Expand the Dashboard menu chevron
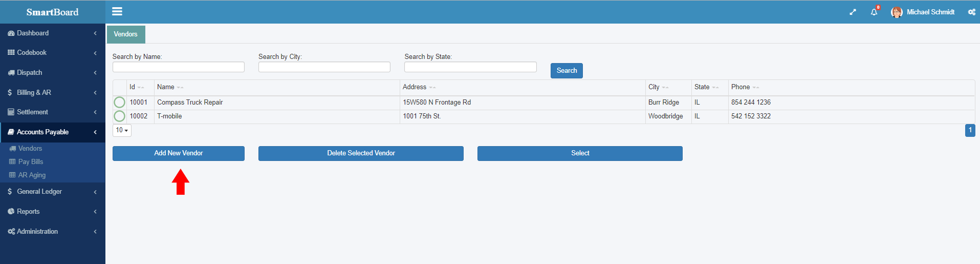The height and width of the screenshot is (264, 980). (95, 33)
